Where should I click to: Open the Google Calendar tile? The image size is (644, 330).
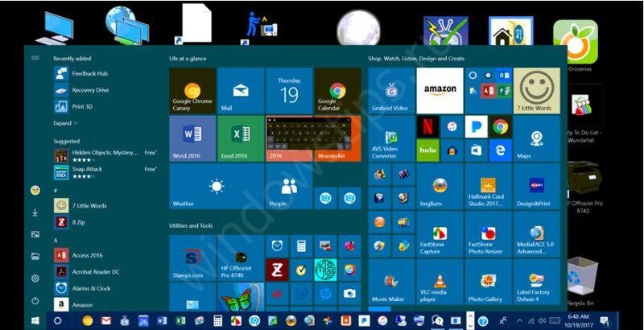[337, 91]
